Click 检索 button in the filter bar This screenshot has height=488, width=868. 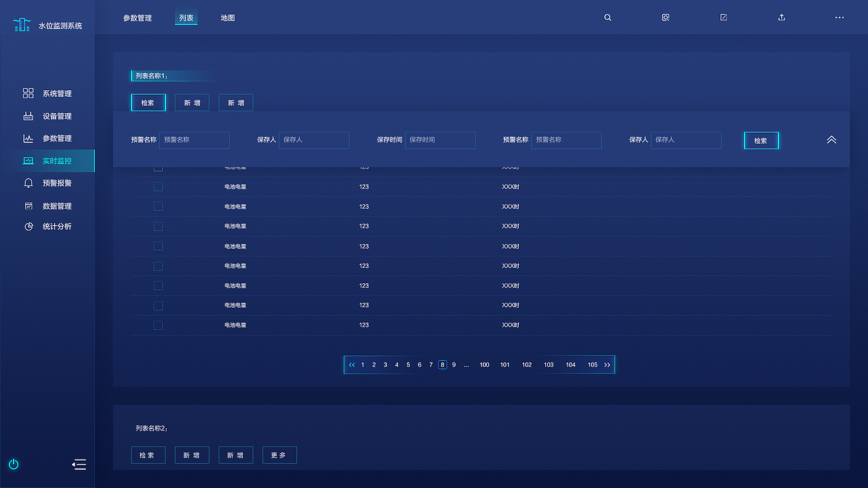[x=761, y=140]
